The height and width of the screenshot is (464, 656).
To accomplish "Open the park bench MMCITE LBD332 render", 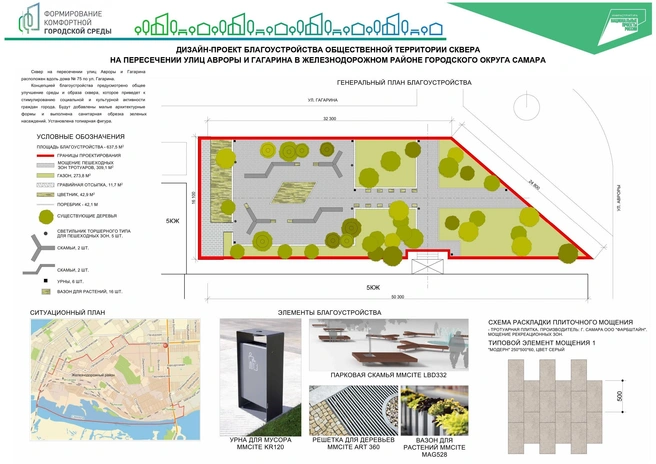I will (389, 345).
